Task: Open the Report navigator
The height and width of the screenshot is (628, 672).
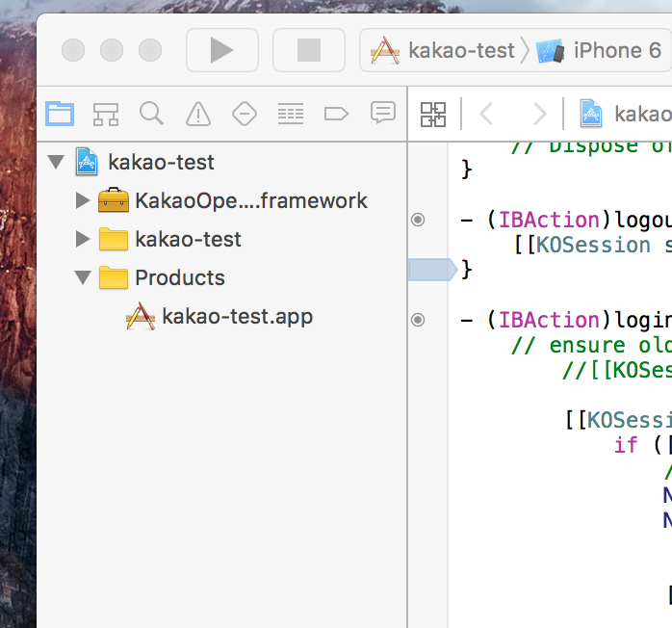Action: [x=383, y=113]
